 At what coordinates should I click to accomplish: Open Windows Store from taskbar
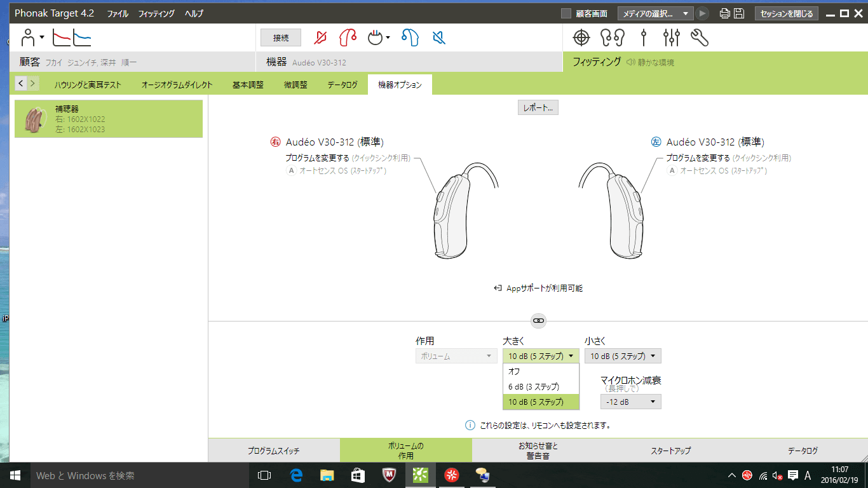point(358,475)
